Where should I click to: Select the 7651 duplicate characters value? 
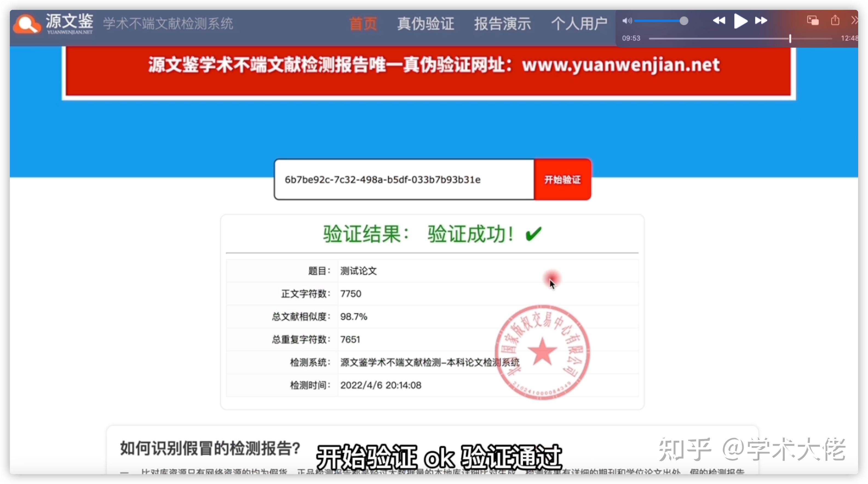pos(350,339)
